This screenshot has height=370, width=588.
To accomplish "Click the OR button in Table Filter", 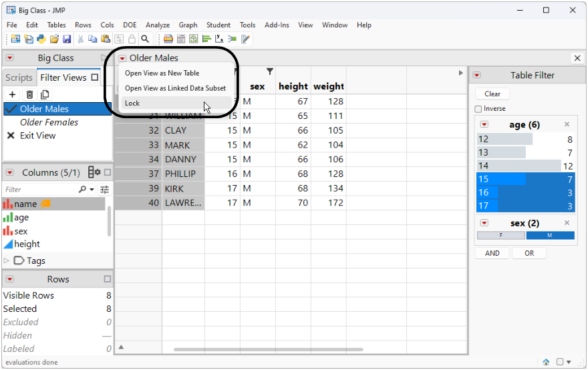I will (x=529, y=253).
